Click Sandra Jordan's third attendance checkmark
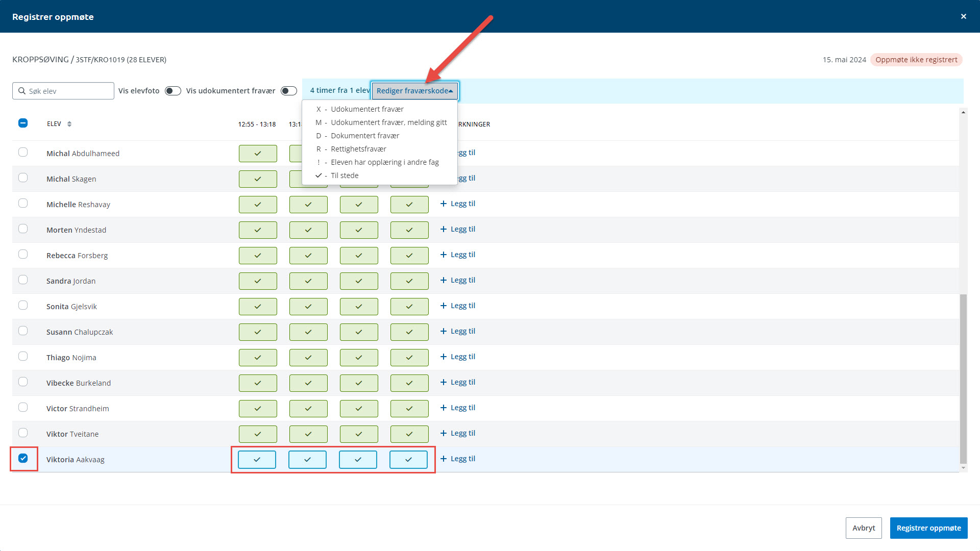The width and height of the screenshot is (980, 551). coord(359,281)
